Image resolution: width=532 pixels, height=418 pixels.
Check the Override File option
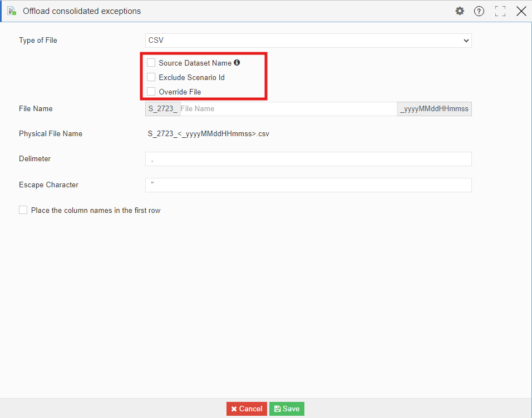click(151, 92)
